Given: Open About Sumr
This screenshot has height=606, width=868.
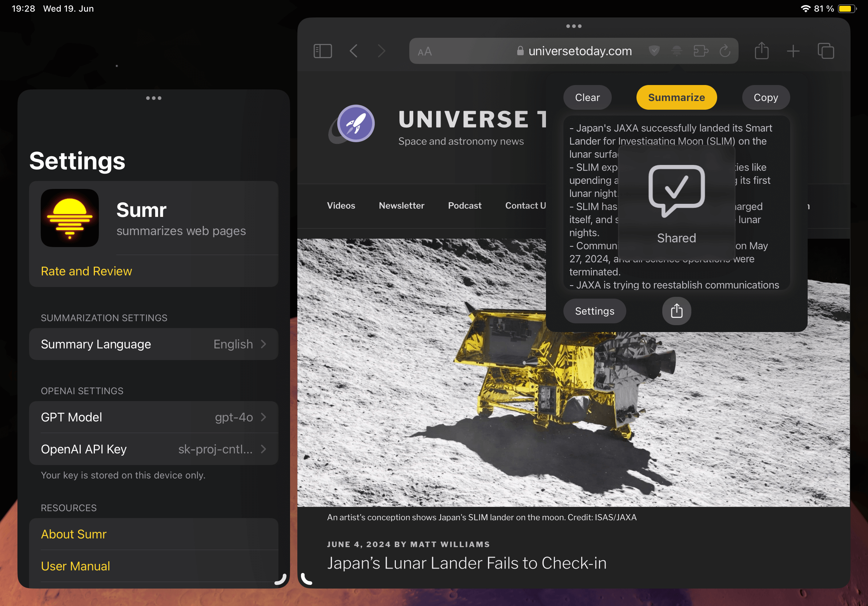Looking at the screenshot, I should coord(74,534).
